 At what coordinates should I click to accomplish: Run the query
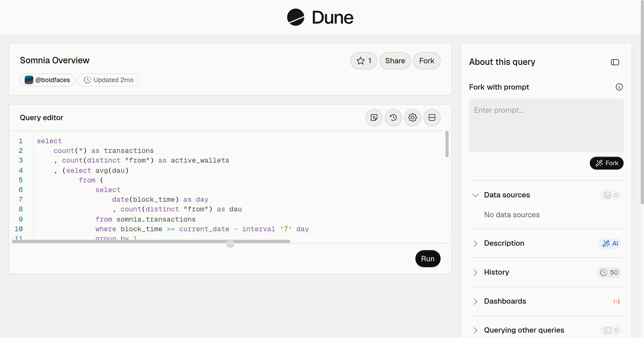pyautogui.click(x=428, y=259)
